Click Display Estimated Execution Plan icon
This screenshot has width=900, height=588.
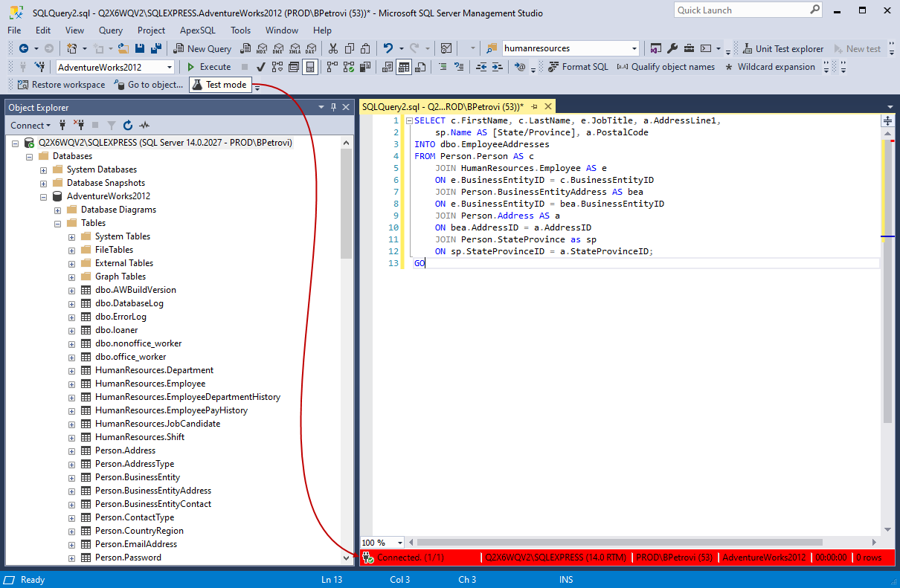click(x=277, y=67)
